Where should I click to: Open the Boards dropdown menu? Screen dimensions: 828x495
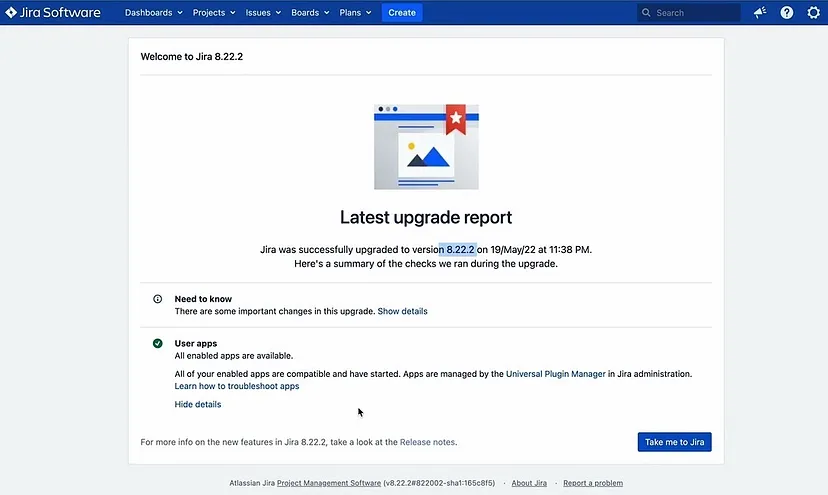[310, 13]
